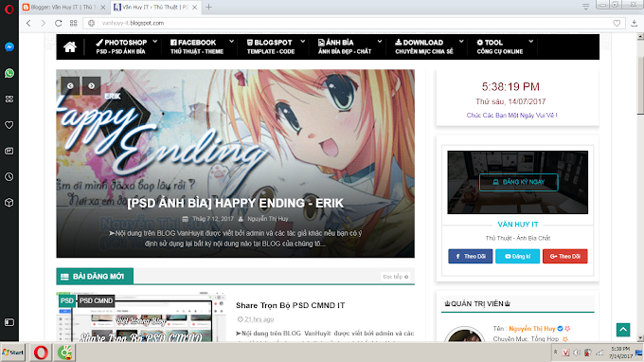The image size is (644, 362).
Task: Expand the ẢNH BÌA dropdown chevron
Action: (380, 42)
